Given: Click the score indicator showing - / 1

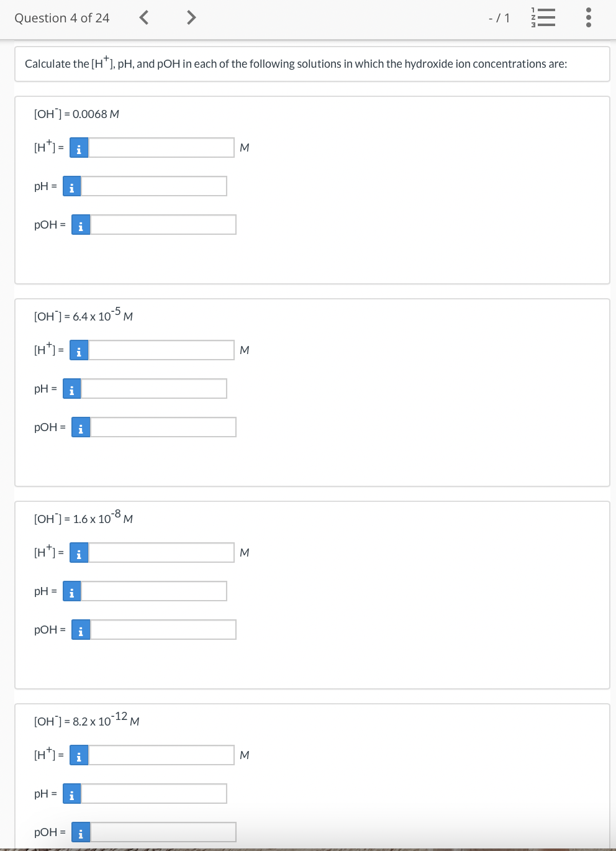Looking at the screenshot, I should pyautogui.click(x=498, y=18).
